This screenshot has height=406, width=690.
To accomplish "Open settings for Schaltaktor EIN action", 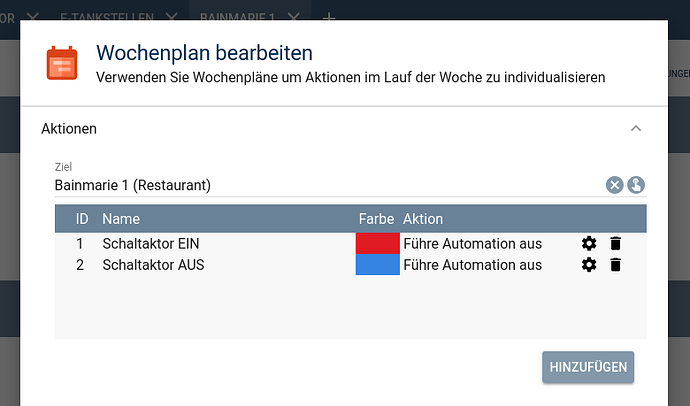I will pyautogui.click(x=589, y=243).
